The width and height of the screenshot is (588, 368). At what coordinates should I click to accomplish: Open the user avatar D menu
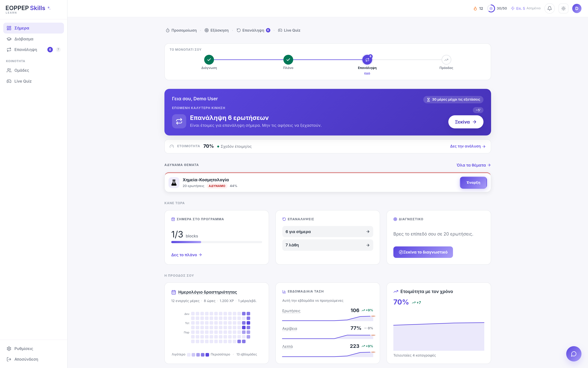click(577, 8)
